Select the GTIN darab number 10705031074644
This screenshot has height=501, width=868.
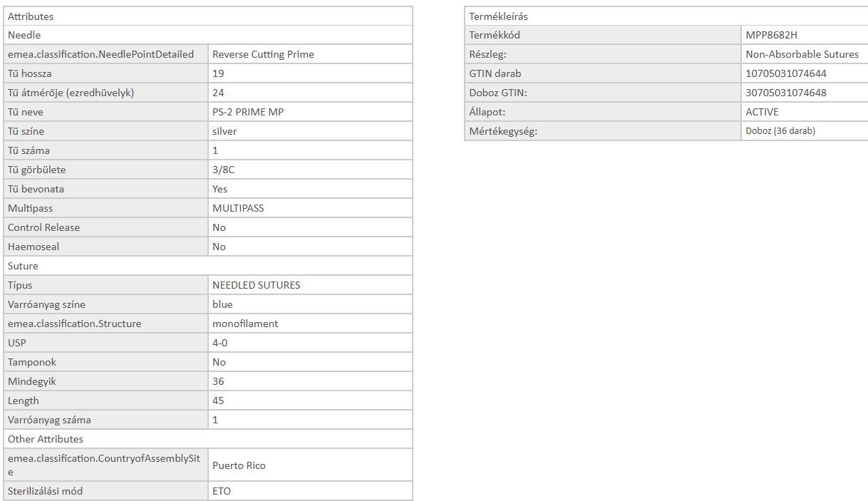click(x=786, y=73)
